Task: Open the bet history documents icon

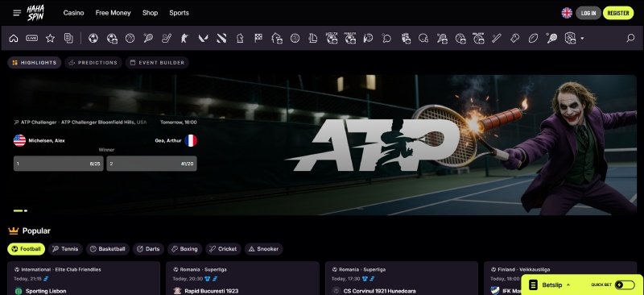Action: point(68,38)
